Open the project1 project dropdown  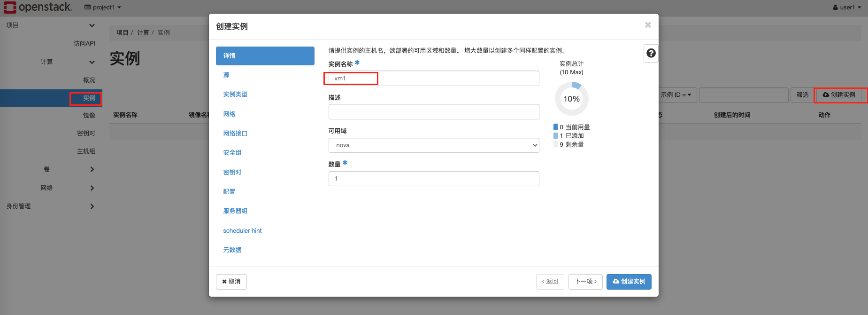103,7
